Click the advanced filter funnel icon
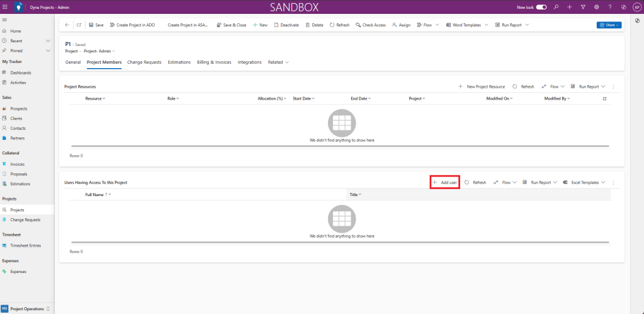This screenshot has height=314, width=644. click(583, 7)
